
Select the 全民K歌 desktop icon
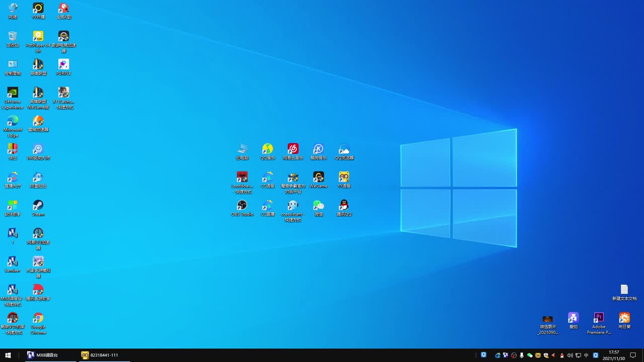coord(64,11)
